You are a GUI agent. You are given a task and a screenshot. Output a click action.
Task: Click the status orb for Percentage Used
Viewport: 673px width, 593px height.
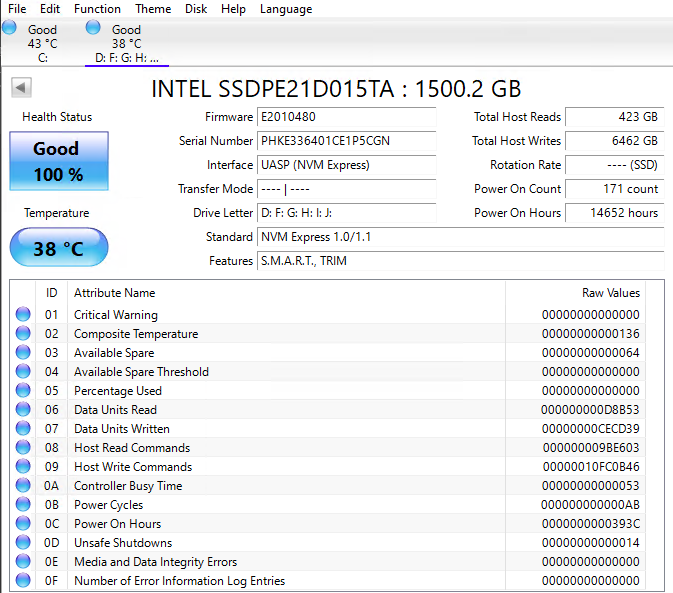23,390
